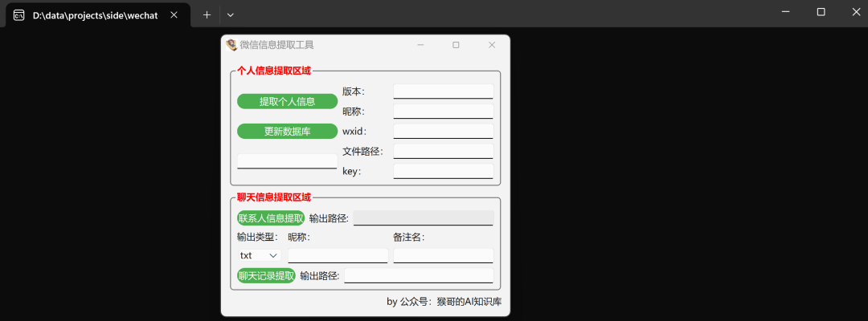Click the 提取个人信息 button
868x321 pixels.
coord(287,101)
